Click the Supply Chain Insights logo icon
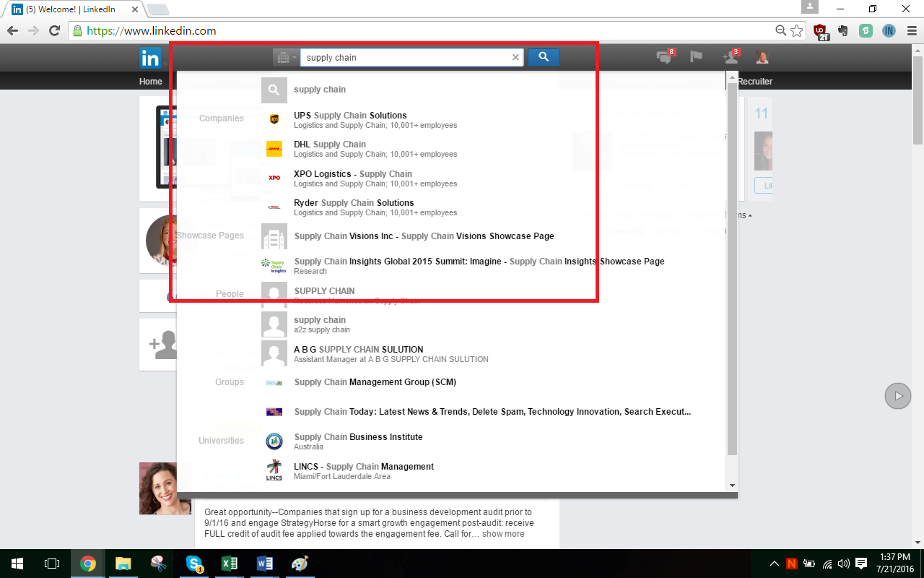 [274, 266]
